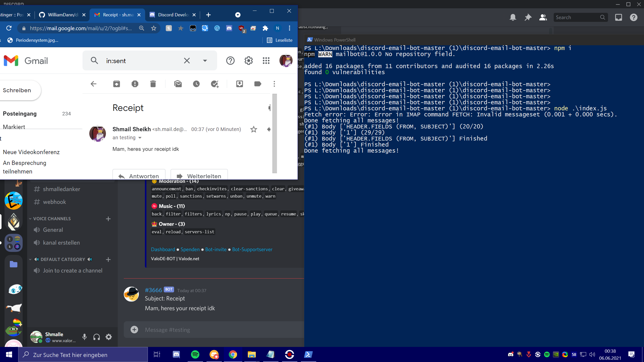Open Gmail search options dropdown
This screenshot has height=362, width=644.
click(205, 61)
